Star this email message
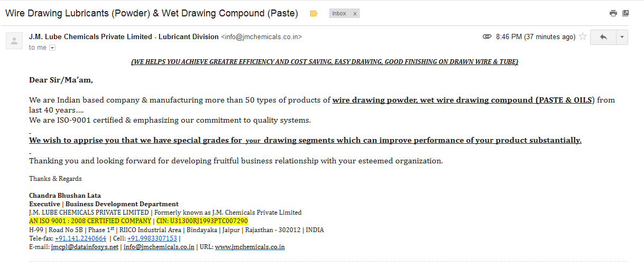 [583, 36]
